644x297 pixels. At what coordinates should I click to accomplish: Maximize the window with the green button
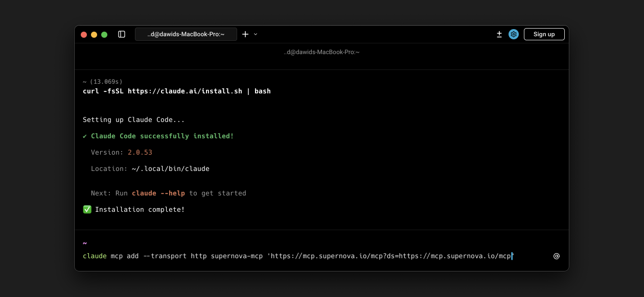click(x=104, y=35)
